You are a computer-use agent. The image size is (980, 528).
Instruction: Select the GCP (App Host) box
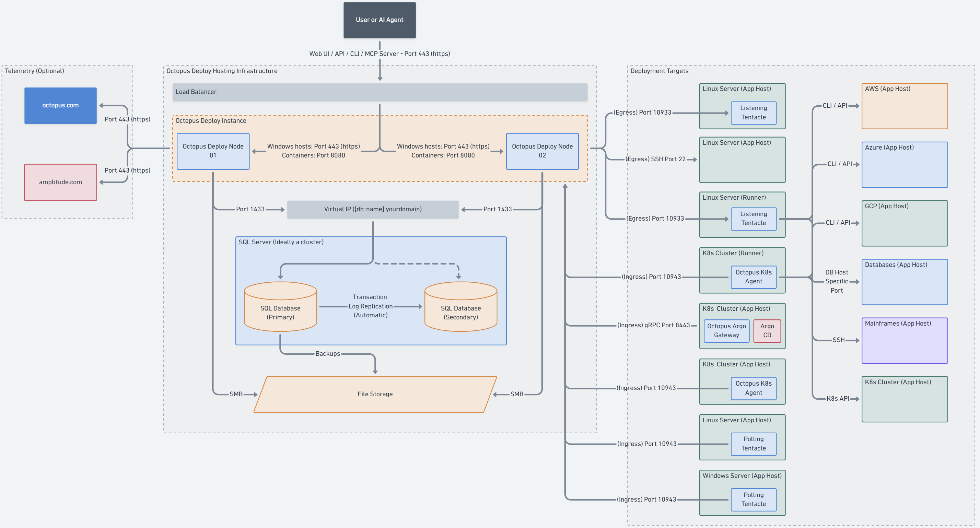[904, 223]
